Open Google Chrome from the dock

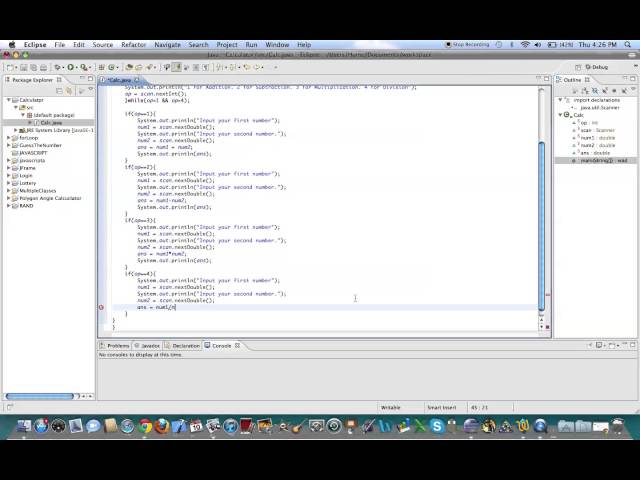point(144,426)
